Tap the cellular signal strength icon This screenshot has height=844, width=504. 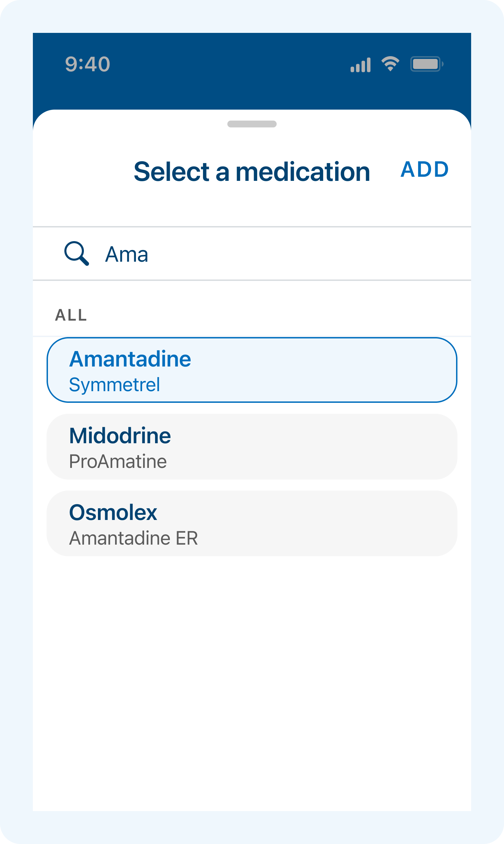coord(361,65)
